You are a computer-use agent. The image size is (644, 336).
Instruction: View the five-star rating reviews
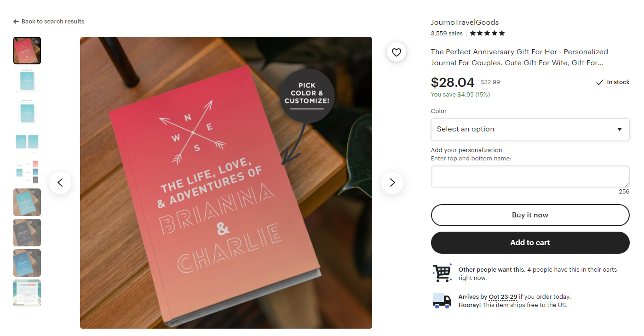tap(487, 33)
